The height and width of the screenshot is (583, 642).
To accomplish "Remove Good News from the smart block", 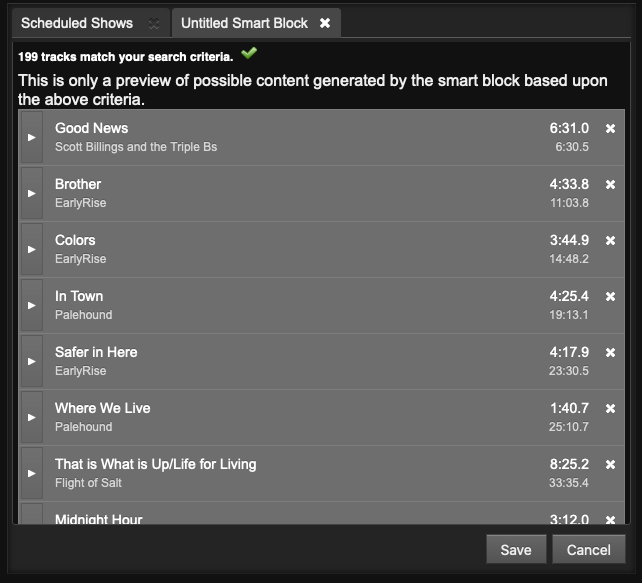I will [610, 129].
